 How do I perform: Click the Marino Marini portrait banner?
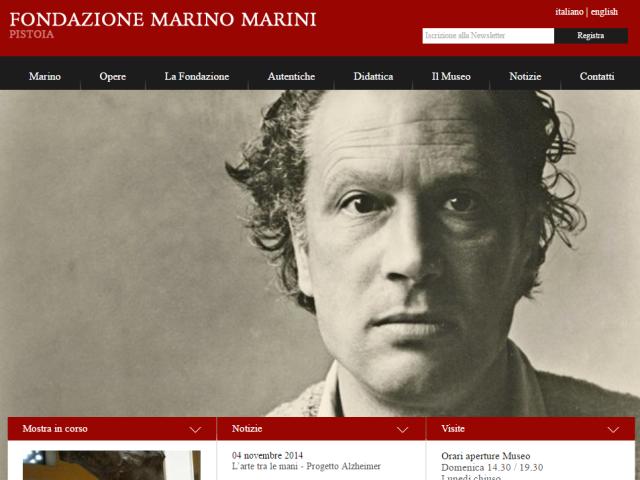point(320,253)
